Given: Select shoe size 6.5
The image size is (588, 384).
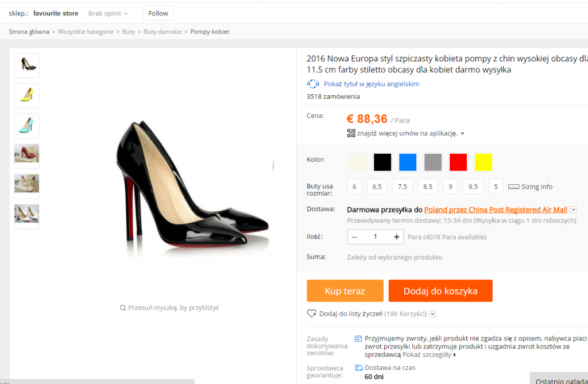Looking at the screenshot, I should point(377,187).
